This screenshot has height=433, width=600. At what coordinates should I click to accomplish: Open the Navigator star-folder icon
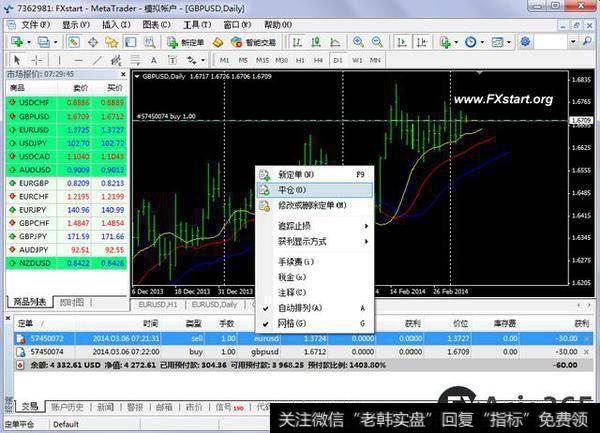[x=111, y=42]
